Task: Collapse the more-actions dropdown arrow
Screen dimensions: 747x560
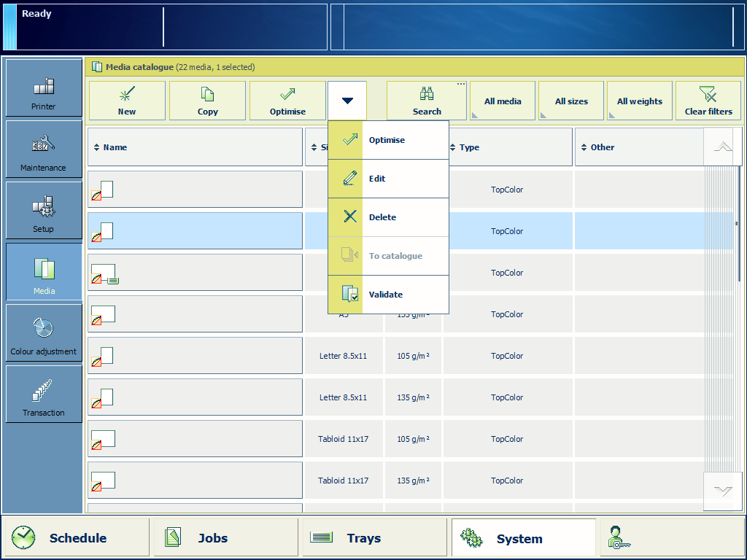Action: coord(347,101)
